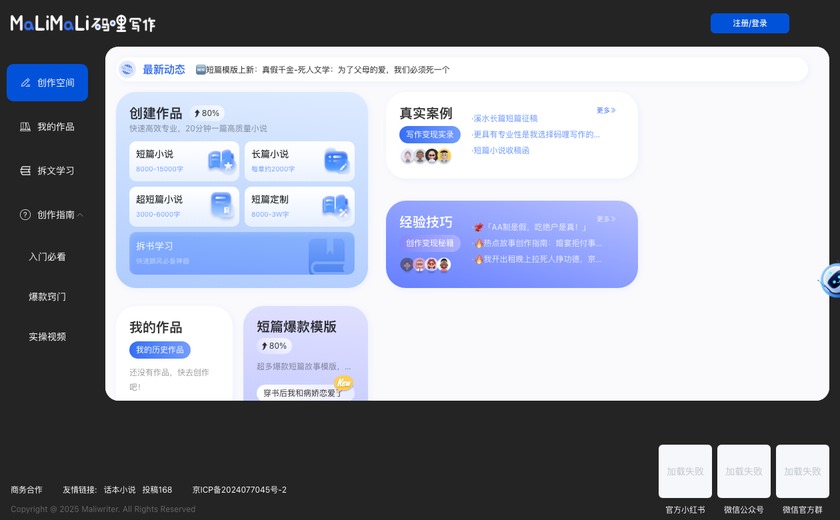The width and height of the screenshot is (840, 520).
Task: Click the New badge on template
Action: pos(343,382)
